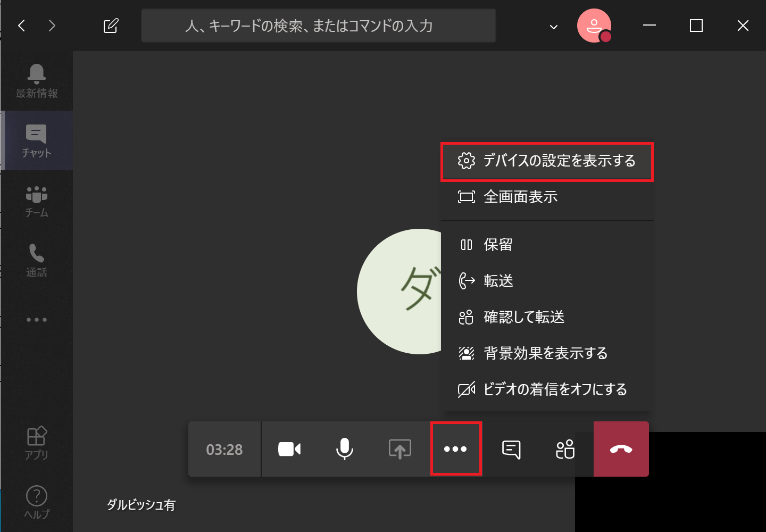This screenshot has width=766, height=532.
Task: Maximize the Teams window
Action: [696, 26]
